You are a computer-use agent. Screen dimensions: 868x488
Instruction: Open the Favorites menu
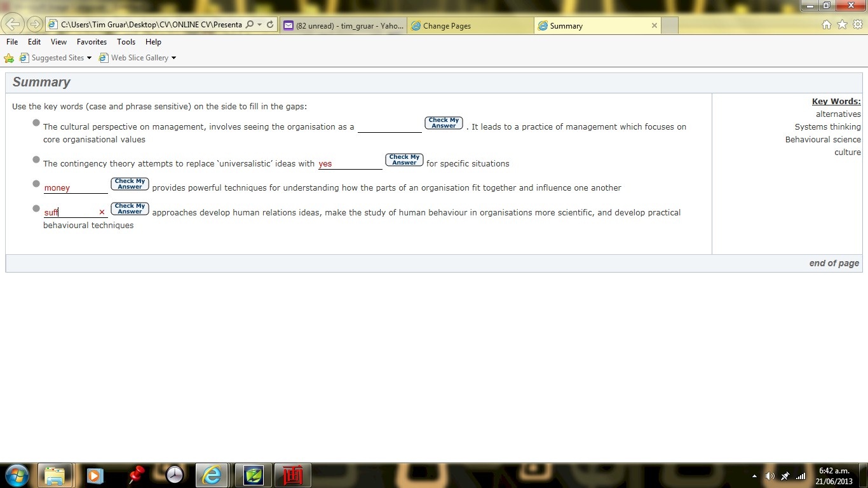[x=92, y=42]
